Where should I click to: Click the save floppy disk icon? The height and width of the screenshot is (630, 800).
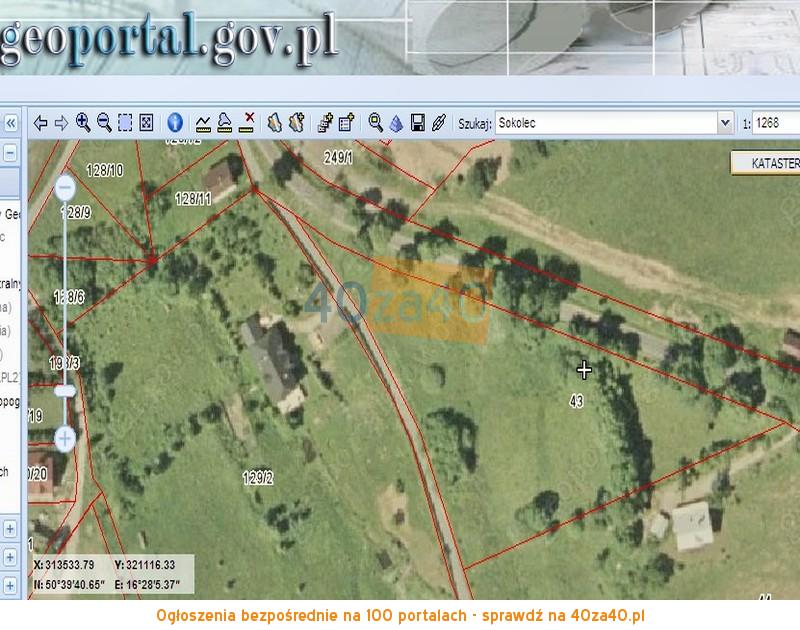(418, 123)
